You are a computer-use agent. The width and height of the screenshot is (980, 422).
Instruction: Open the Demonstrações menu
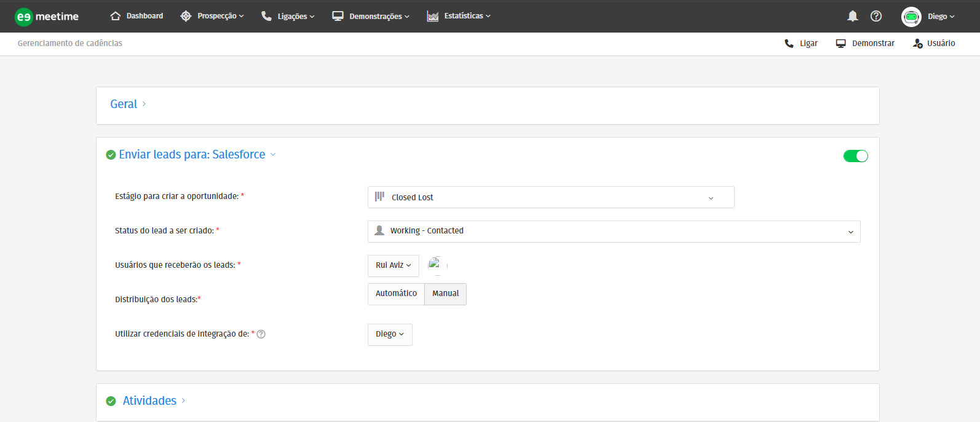[x=379, y=17]
